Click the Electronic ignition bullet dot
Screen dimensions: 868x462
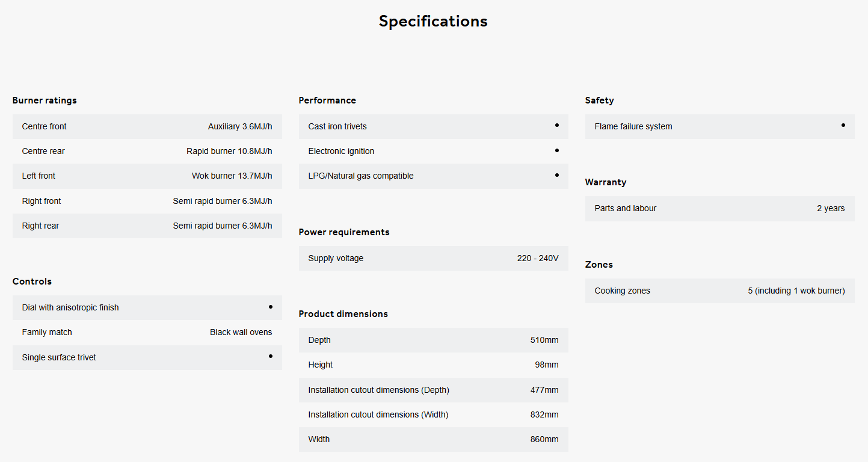(557, 150)
